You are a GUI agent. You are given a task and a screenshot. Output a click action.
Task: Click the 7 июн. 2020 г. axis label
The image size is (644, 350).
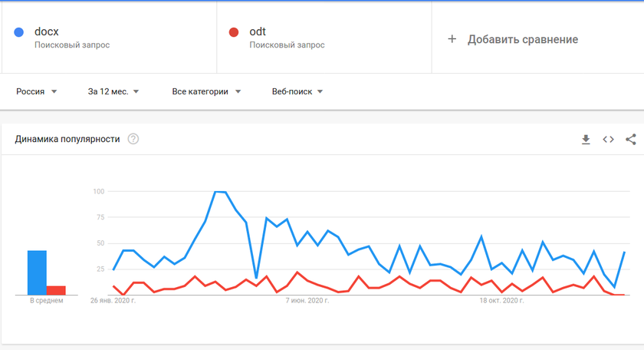307,301
